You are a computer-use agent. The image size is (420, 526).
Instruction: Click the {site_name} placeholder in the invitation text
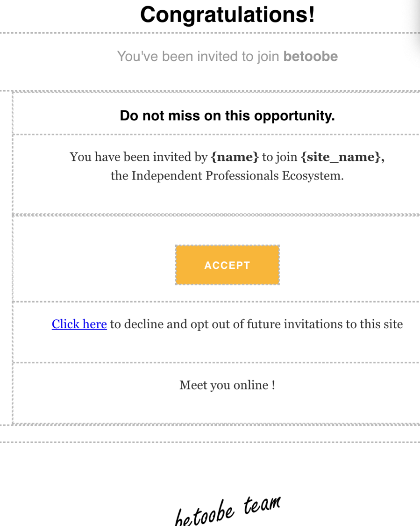(x=342, y=157)
